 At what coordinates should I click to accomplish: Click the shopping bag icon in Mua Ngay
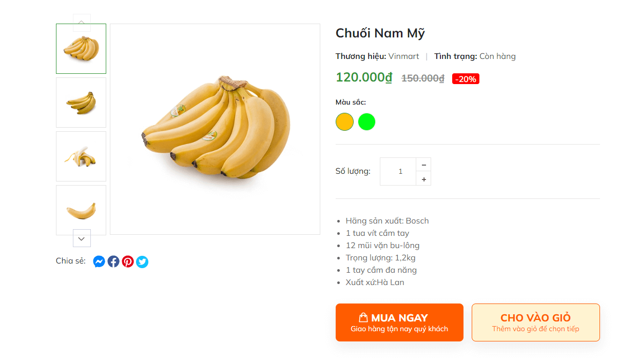point(363,317)
